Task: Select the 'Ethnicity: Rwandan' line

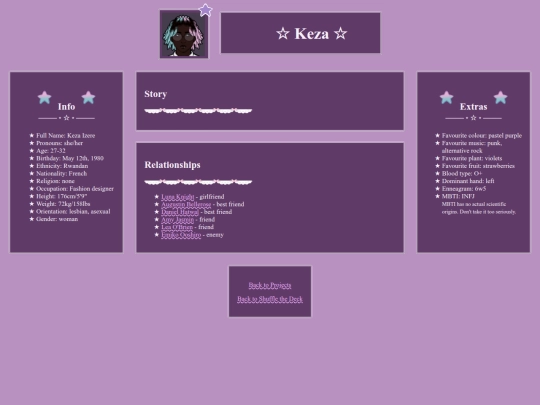Action: 62,166
